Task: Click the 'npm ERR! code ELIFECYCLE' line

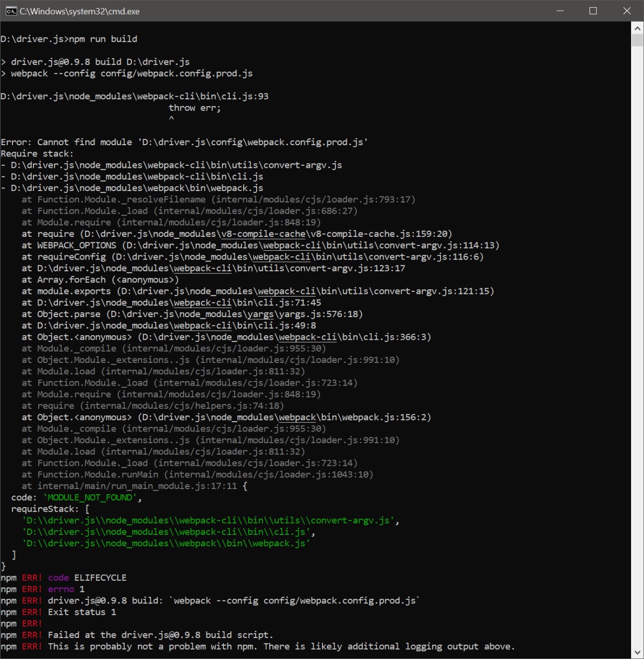Action: 64,578
